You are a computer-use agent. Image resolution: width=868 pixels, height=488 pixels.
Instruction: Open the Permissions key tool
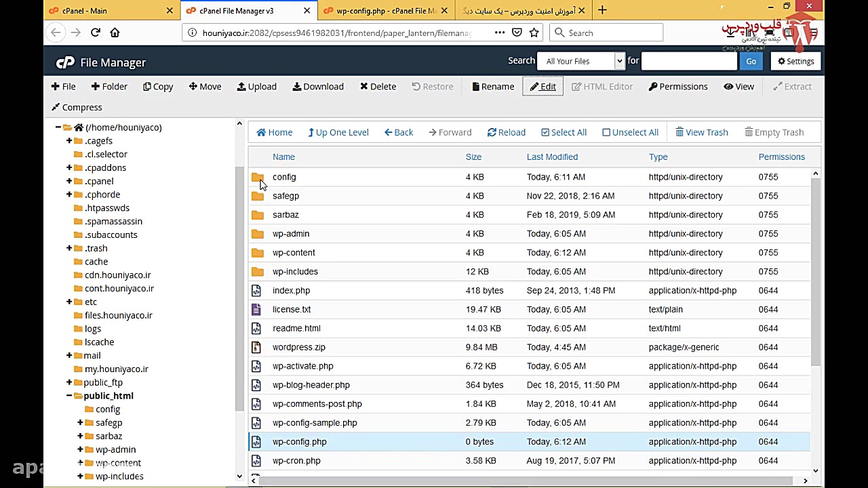tap(677, 87)
